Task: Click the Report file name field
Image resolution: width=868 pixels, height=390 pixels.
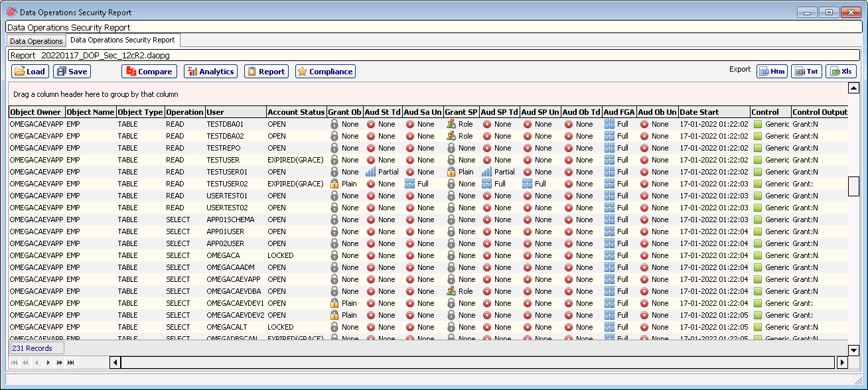Action: pyautogui.click(x=434, y=55)
